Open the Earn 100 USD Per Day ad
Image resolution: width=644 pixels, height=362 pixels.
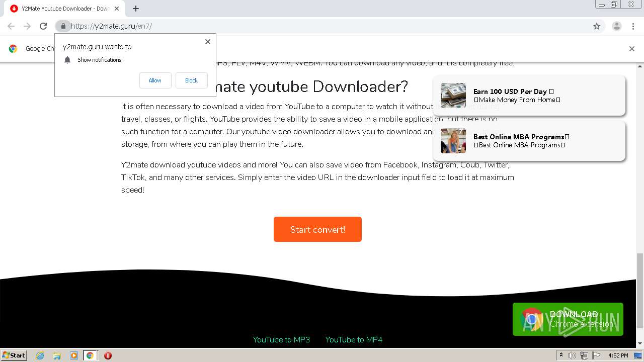click(529, 96)
